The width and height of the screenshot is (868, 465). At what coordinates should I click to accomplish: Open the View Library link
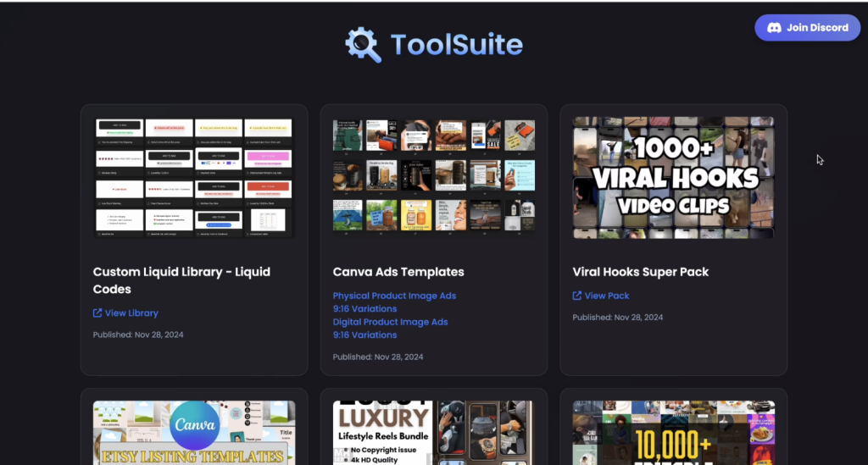point(131,313)
